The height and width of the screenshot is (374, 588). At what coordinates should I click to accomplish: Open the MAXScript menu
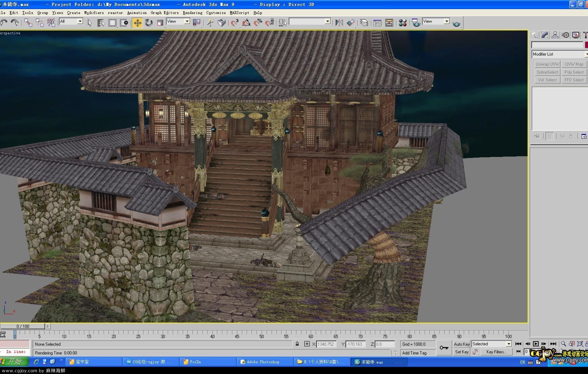coord(239,13)
